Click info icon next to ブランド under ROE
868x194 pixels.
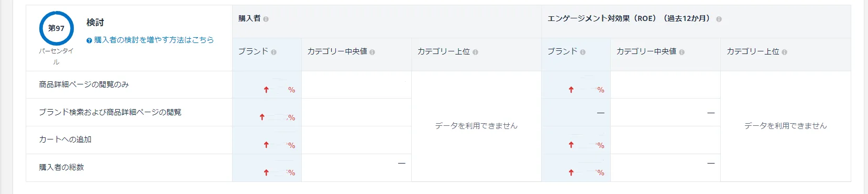[x=583, y=52]
